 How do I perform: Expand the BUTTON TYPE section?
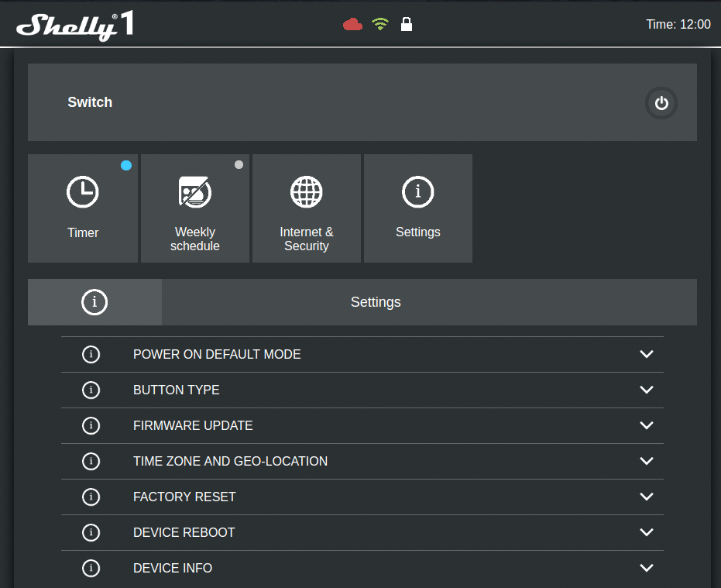pyautogui.click(x=361, y=390)
